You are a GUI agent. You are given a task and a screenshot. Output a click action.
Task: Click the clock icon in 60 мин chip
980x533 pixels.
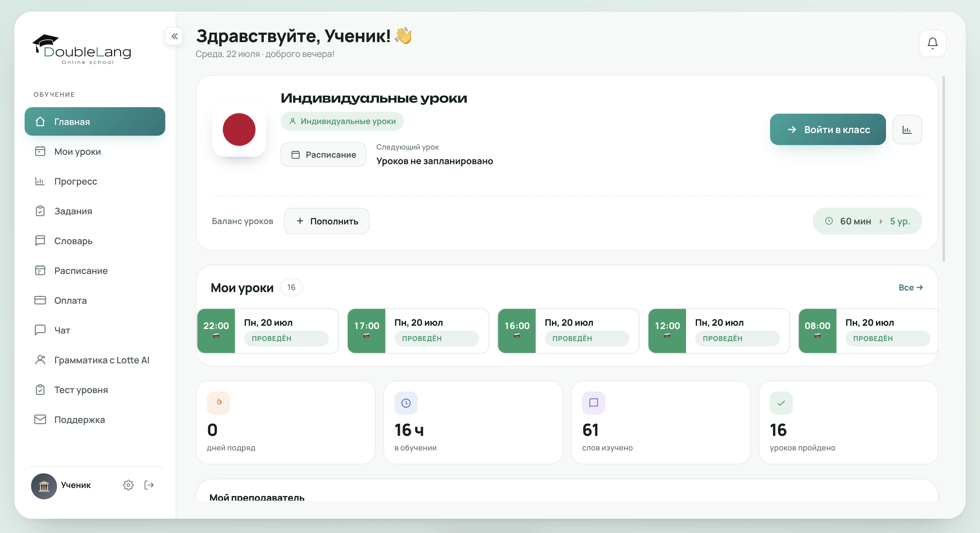click(x=829, y=221)
